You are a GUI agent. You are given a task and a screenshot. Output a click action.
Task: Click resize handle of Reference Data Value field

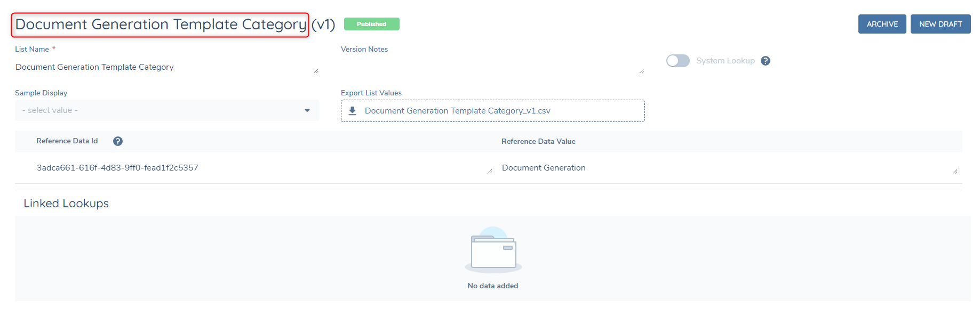pos(954,171)
